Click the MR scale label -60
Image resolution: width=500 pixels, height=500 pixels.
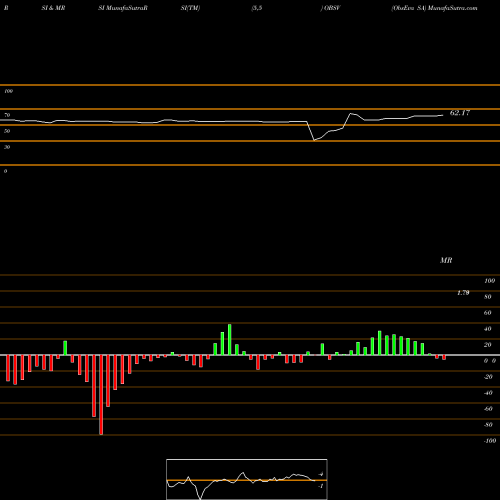(488, 409)
